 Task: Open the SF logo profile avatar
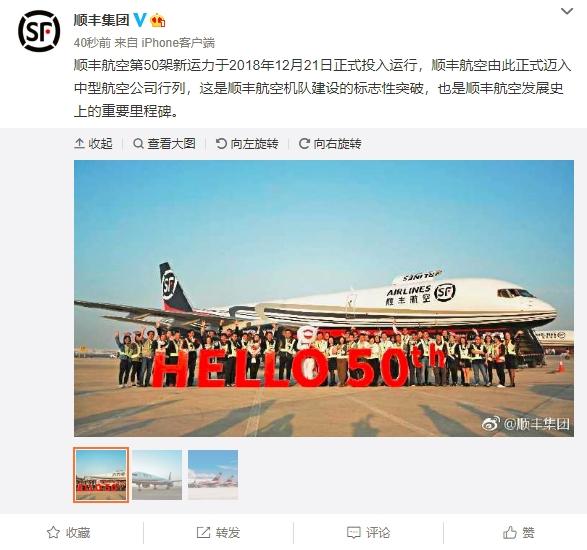39,31
